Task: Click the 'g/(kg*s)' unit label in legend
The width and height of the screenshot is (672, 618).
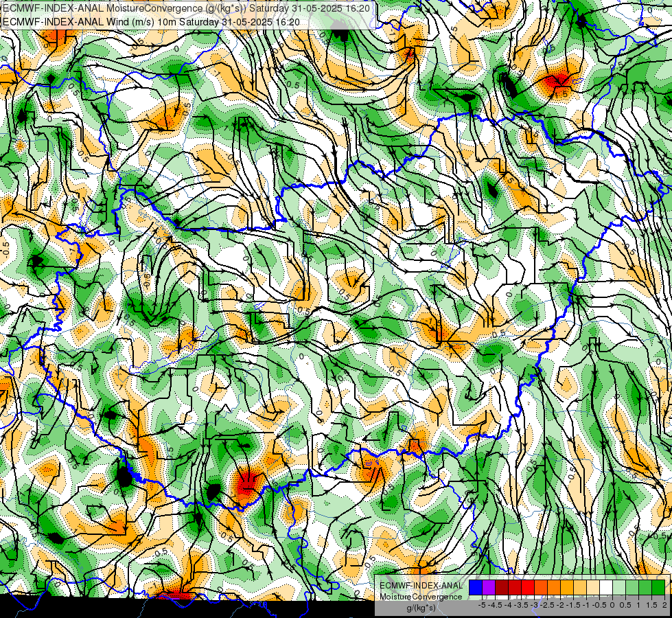Action: pos(421,608)
